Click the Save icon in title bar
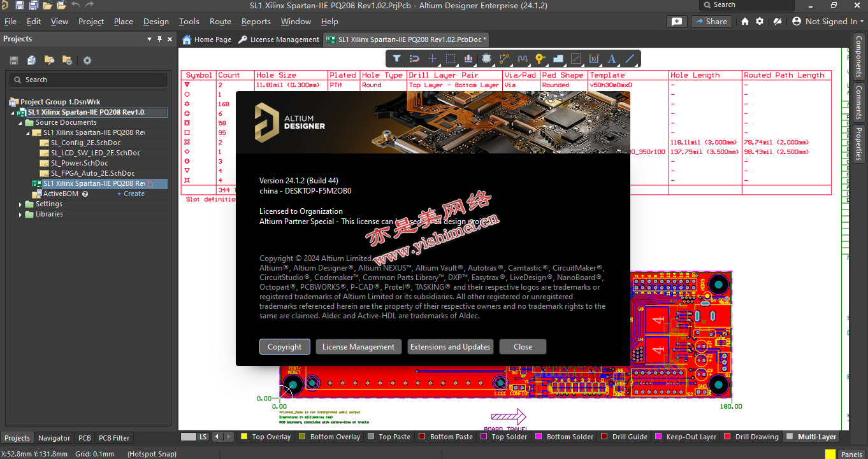This screenshot has height=459, width=868. click(x=19, y=5)
